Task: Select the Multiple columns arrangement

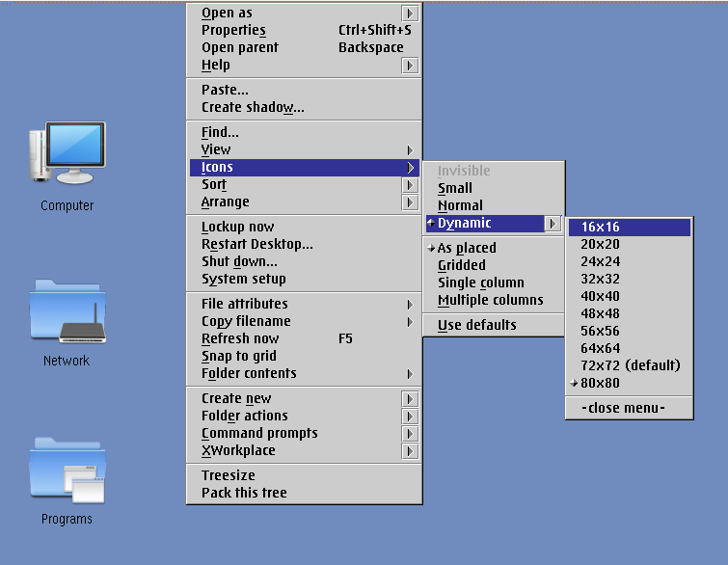Action: click(x=494, y=300)
